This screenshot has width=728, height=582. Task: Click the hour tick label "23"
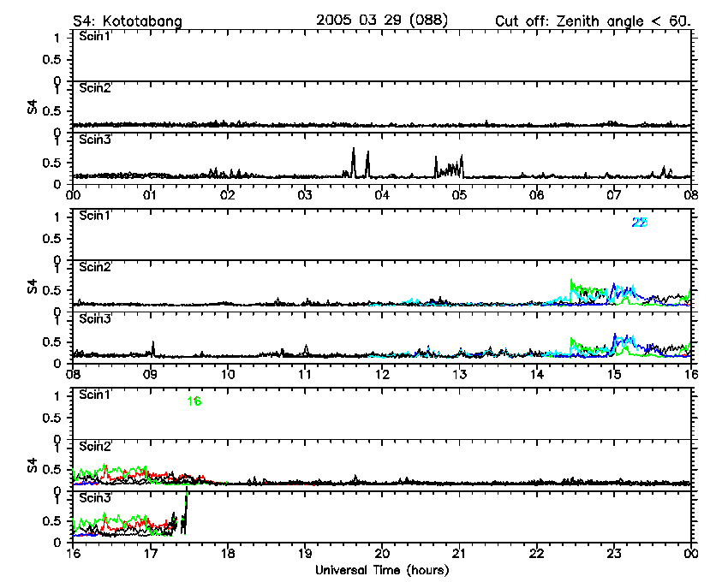pos(614,554)
